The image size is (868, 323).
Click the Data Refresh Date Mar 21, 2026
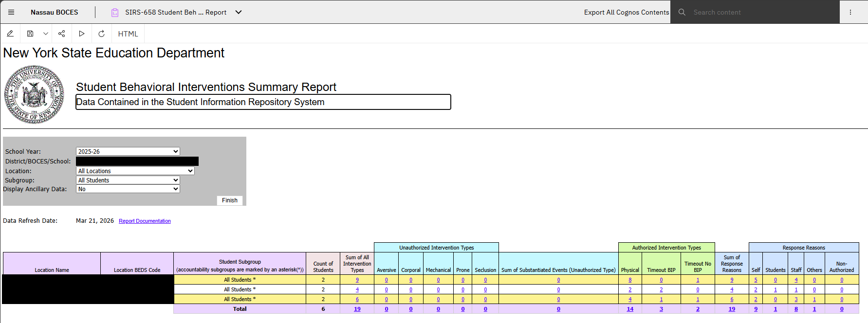(x=95, y=220)
